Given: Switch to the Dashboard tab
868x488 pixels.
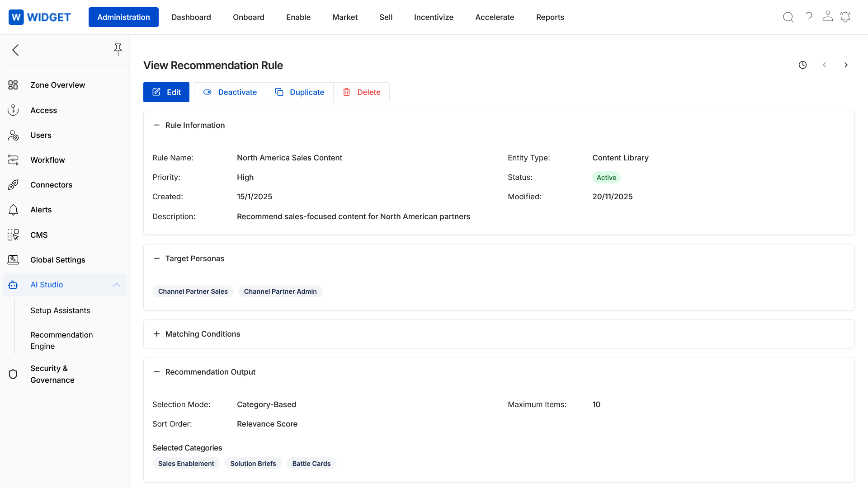Looking at the screenshot, I should click(191, 17).
